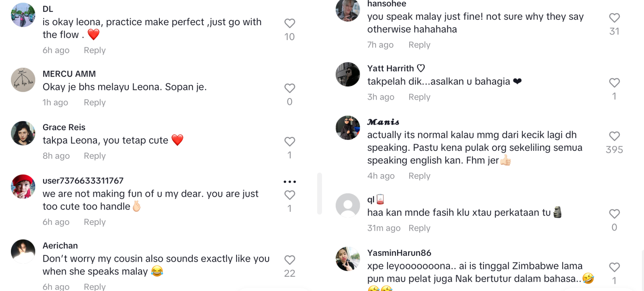Reply to DL's comment

tap(94, 50)
